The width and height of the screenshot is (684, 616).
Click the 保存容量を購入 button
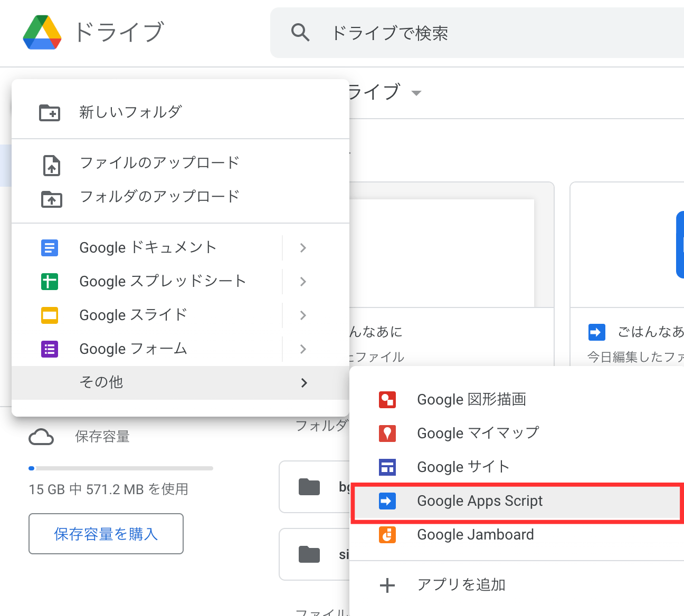pyautogui.click(x=106, y=534)
